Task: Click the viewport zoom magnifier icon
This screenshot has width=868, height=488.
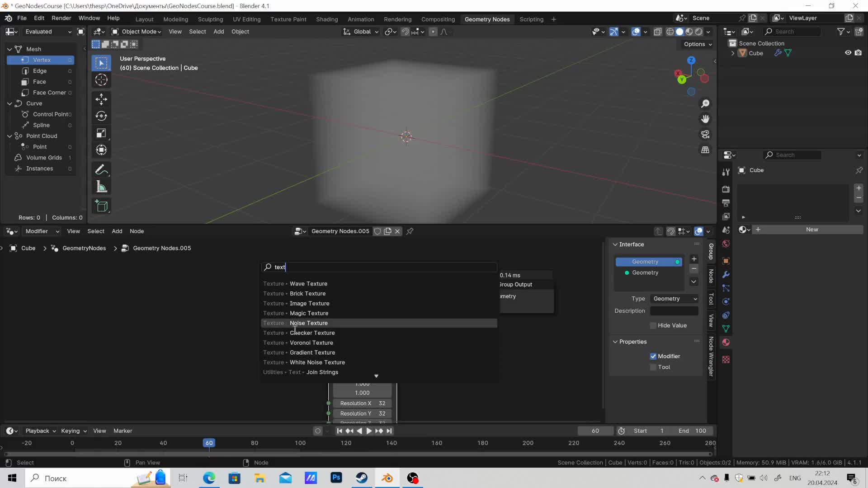Action: coord(705,104)
